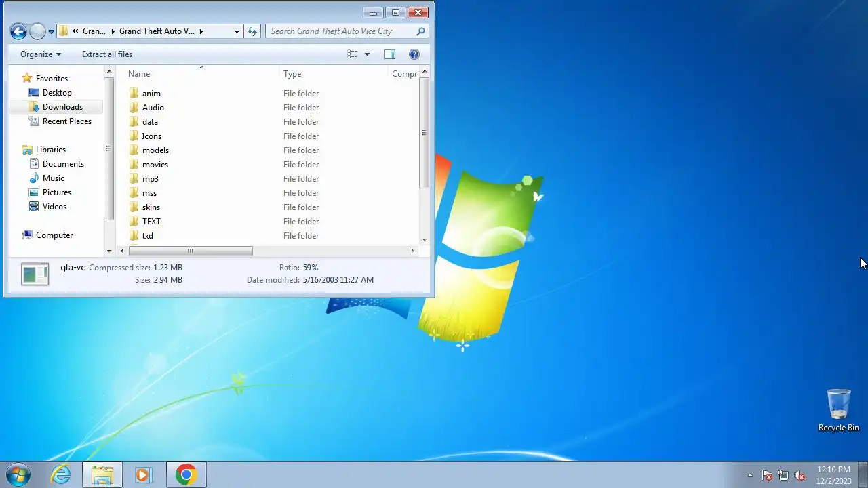Click the file list vertical scrollbar
The width and height of the screenshot is (868, 488).
425,133
